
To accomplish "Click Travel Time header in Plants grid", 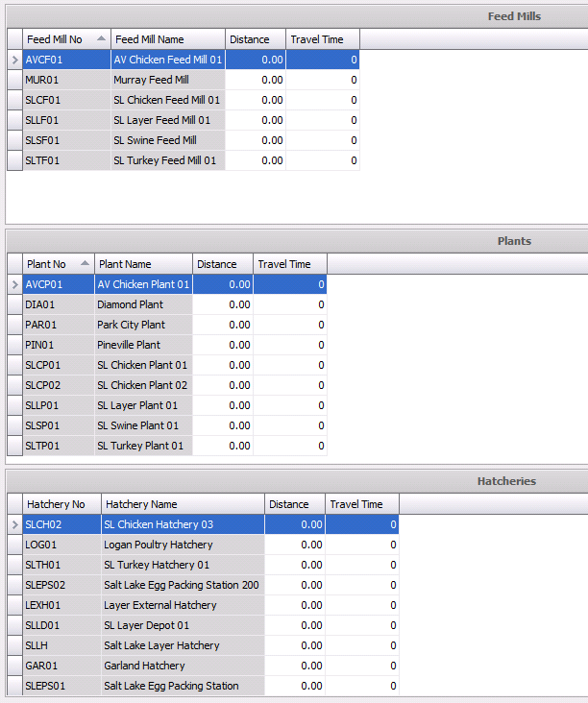I will [289, 264].
